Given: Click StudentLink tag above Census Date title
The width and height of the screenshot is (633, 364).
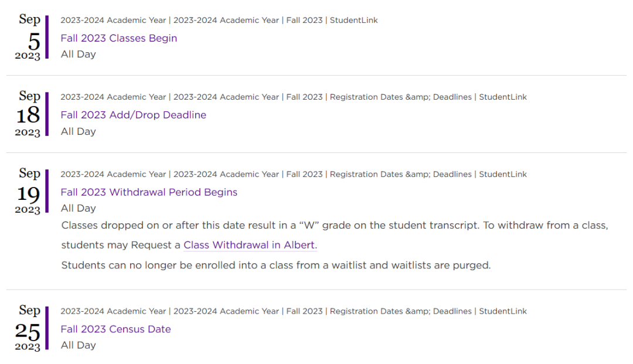Looking at the screenshot, I should (x=503, y=311).
